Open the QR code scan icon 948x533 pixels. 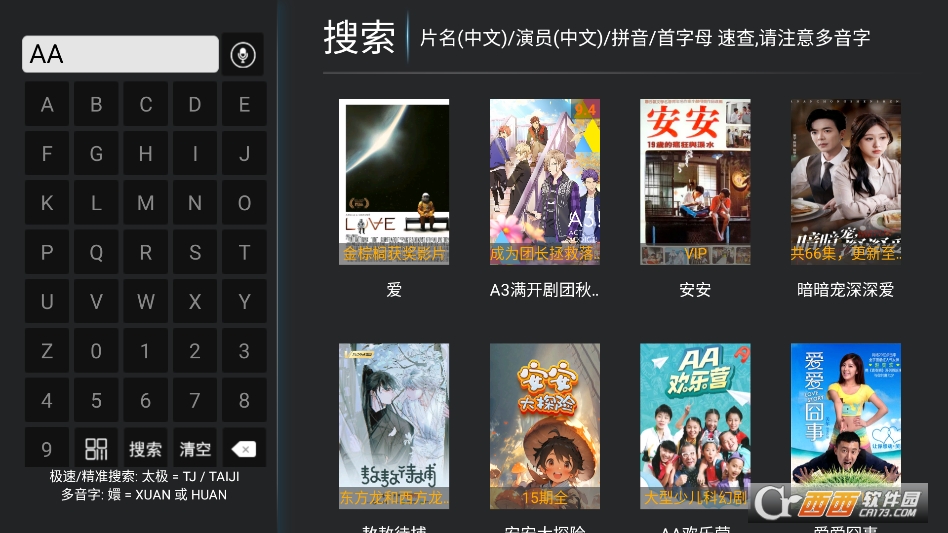(x=96, y=449)
